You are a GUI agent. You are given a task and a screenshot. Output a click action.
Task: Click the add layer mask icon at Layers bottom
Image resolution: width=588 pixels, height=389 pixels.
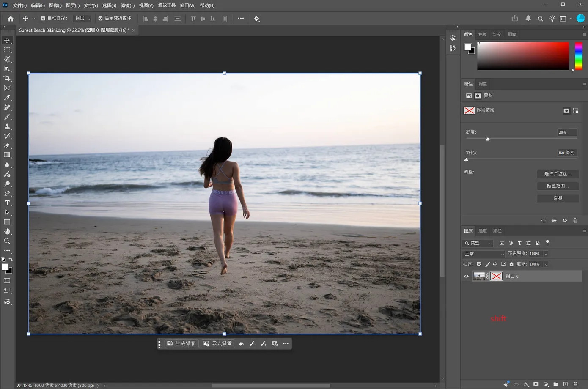coord(536,384)
